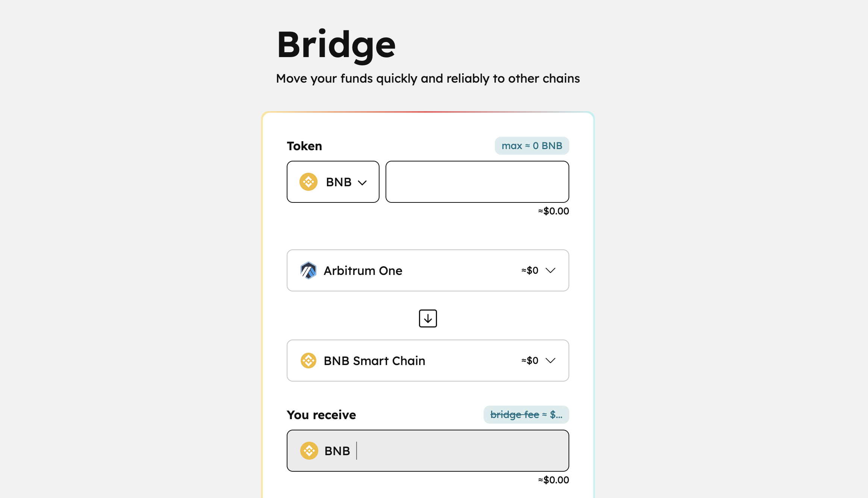Image resolution: width=868 pixels, height=498 pixels.
Task: Open the BNB token dropdown
Action: click(333, 182)
